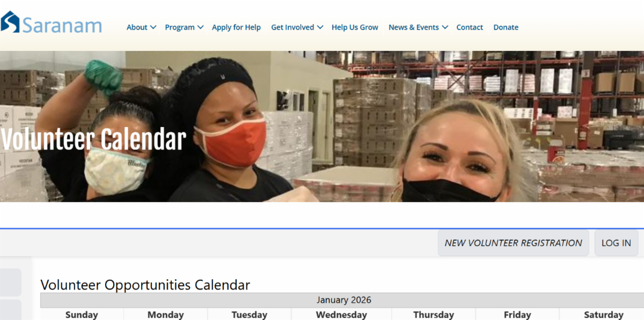
Task: Click the Wednesday column header
Action: (341, 315)
